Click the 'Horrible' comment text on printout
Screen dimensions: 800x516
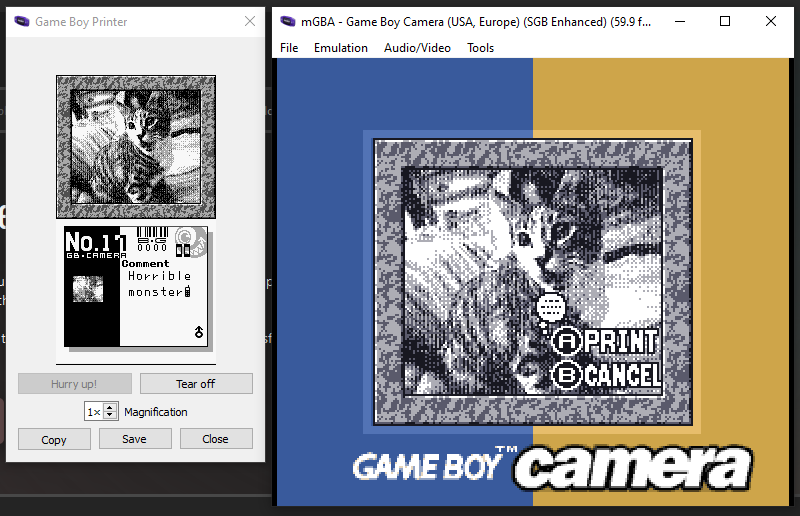[x=160, y=276]
